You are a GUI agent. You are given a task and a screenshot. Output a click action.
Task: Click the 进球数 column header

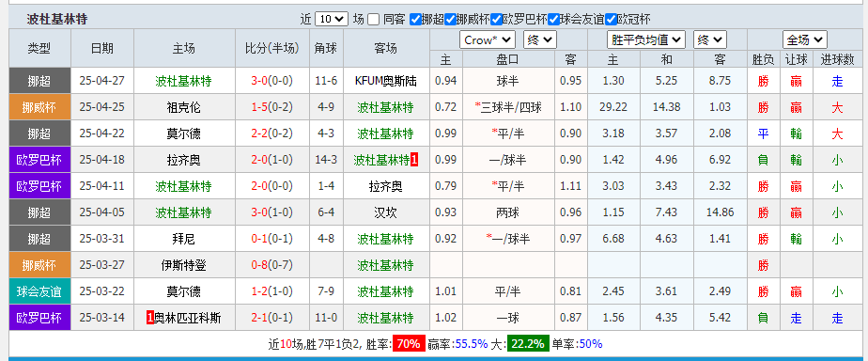(x=838, y=59)
